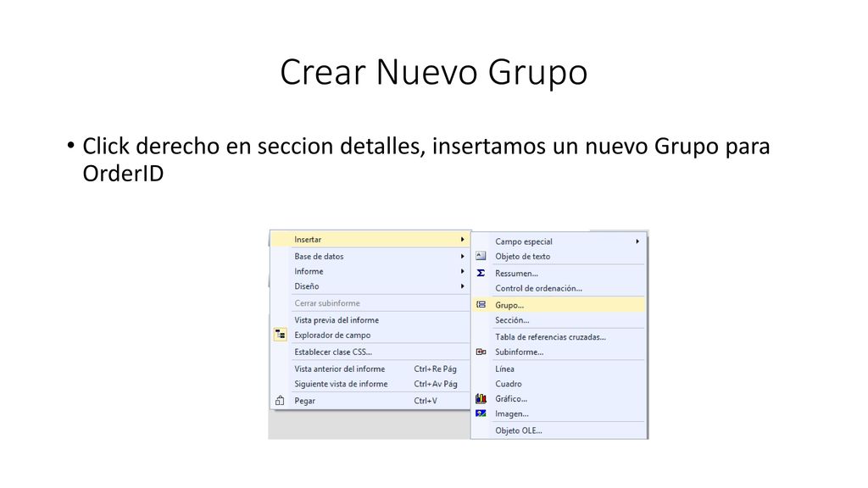868x488 pixels.
Task: Open the Base de datos menu entry
Action: tap(370, 256)
